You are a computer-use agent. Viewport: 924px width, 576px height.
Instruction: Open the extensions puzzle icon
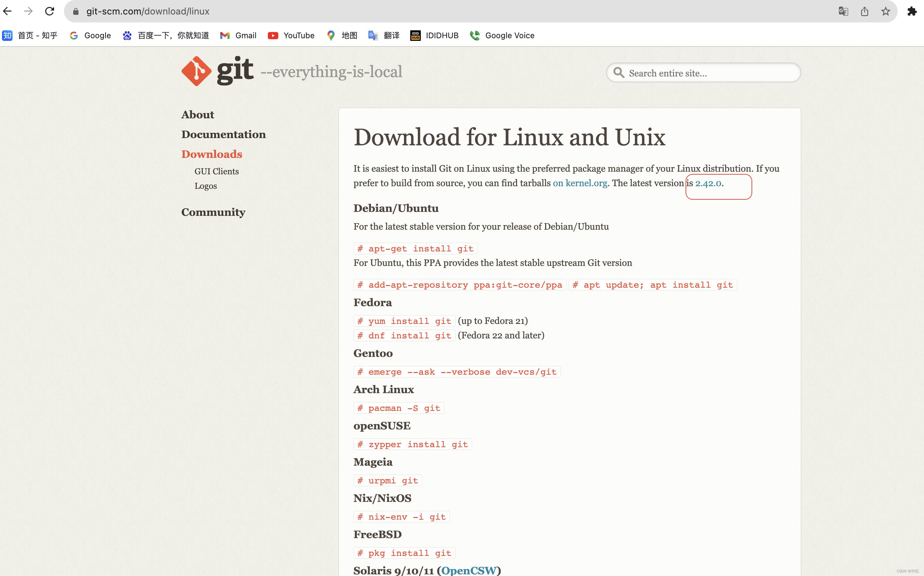tap(912, 12)
